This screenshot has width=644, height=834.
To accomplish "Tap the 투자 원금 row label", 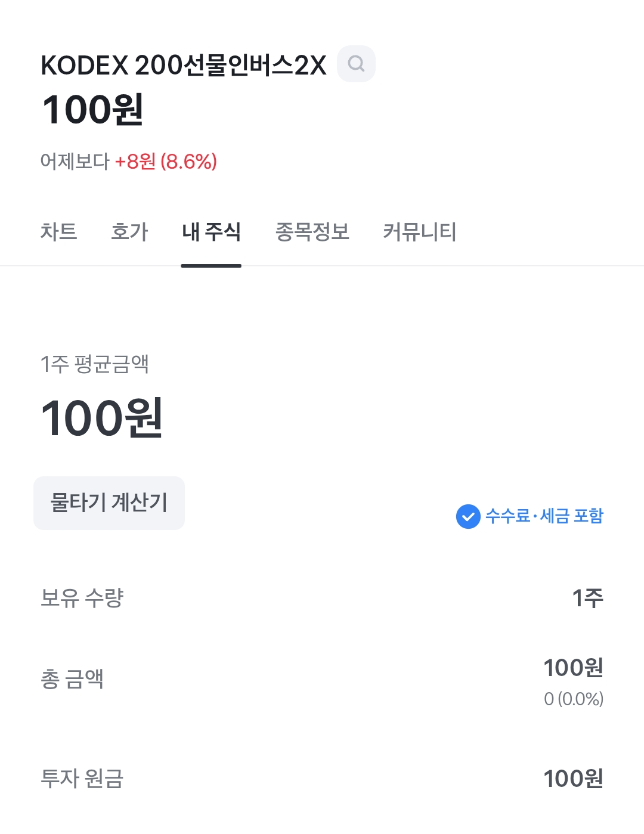I will point(82,779).
